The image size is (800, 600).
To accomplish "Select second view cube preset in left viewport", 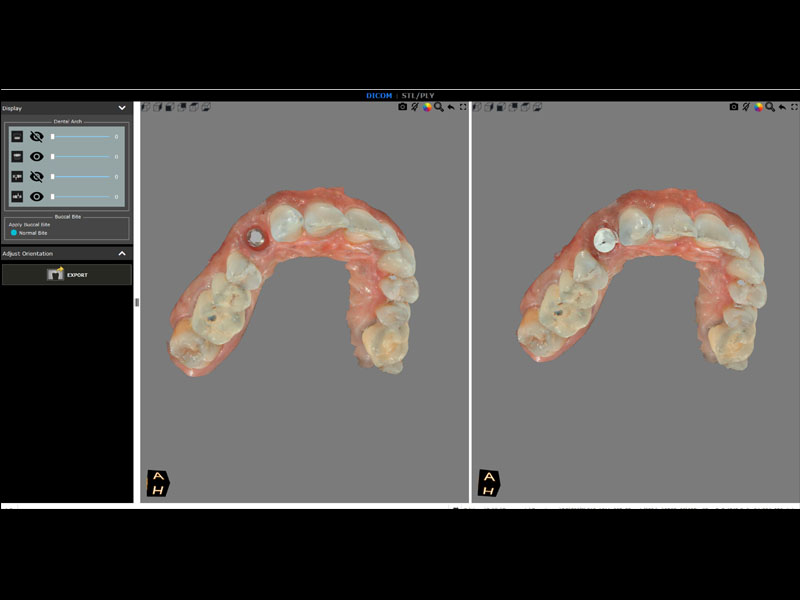I will [x=158, y=107].
